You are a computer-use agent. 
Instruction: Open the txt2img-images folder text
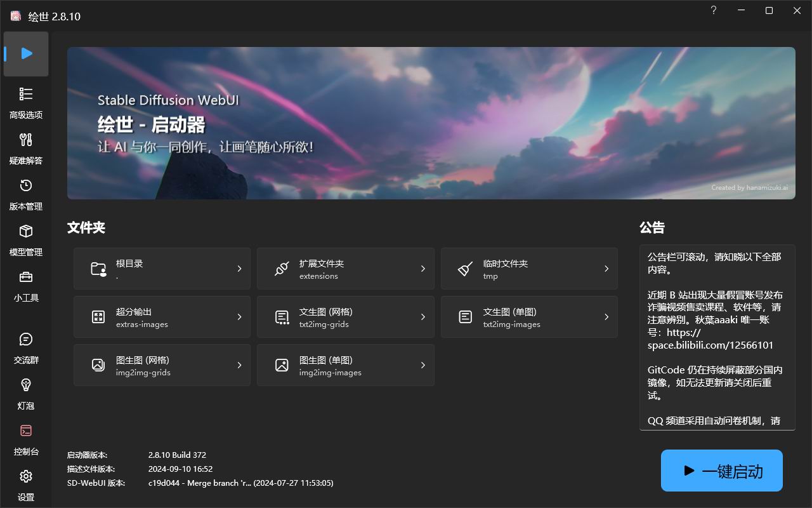click(512, 324)
